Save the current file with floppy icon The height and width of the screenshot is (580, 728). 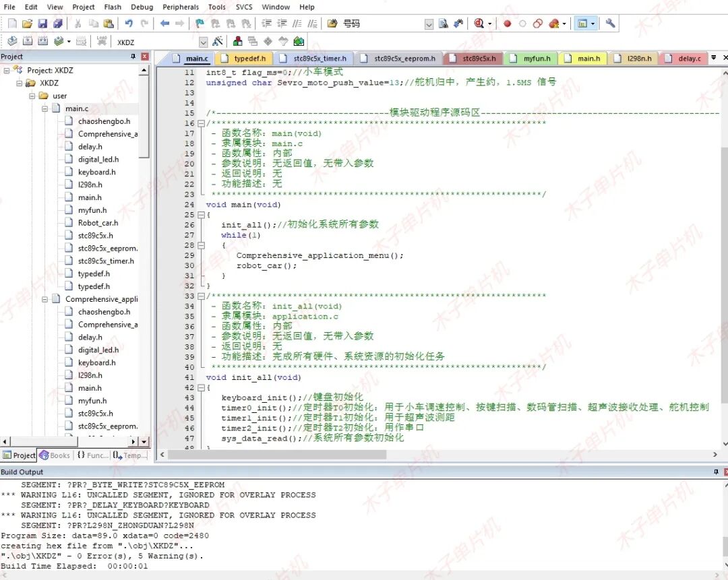tap(42, 23)
